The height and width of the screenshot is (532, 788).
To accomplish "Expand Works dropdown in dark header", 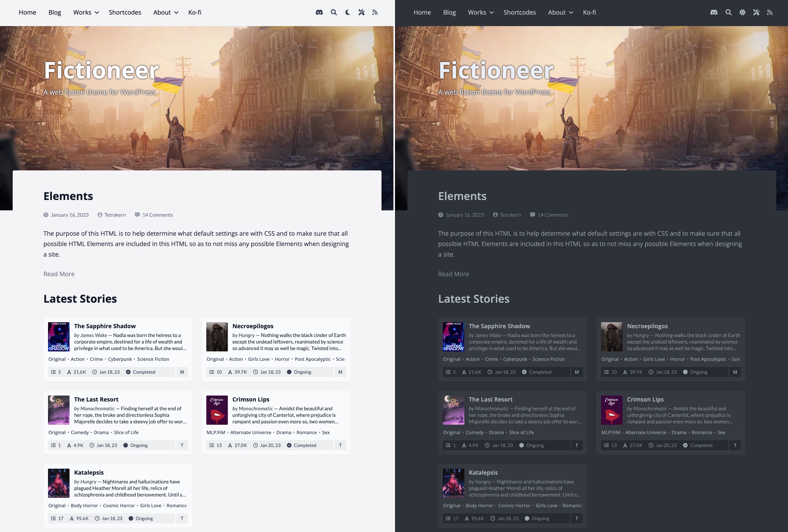I will [480, 12].
